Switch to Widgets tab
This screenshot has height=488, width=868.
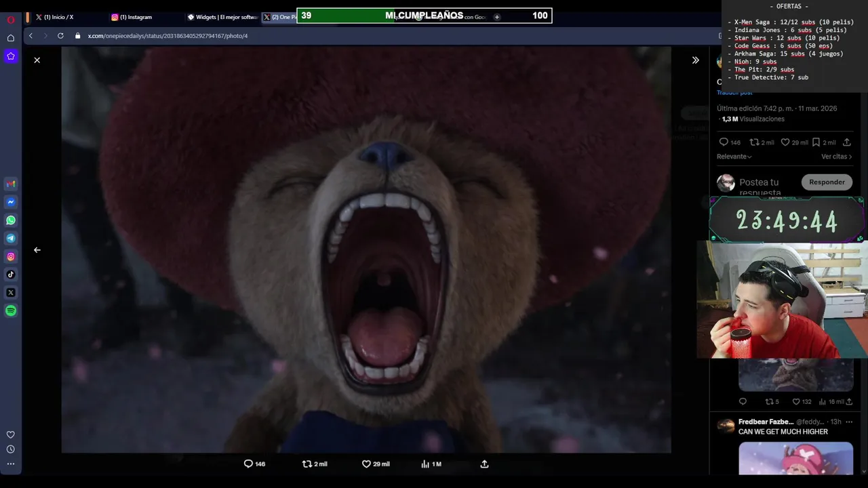pyautogui.click(x=222, y=17)
